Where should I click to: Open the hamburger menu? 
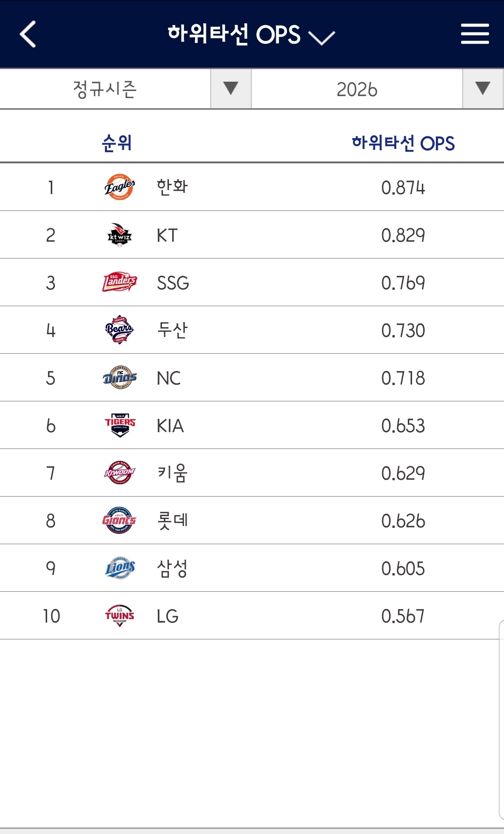pos(475,35)
